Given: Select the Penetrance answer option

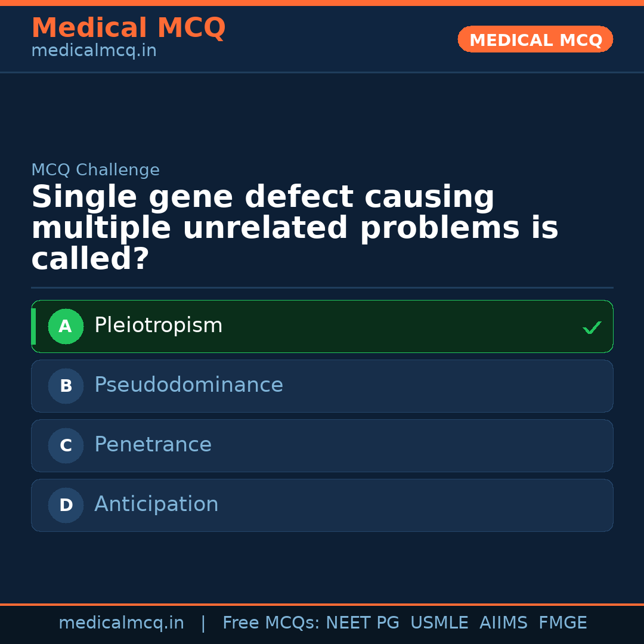Looking at the screenshot, I should pos(322,445).
